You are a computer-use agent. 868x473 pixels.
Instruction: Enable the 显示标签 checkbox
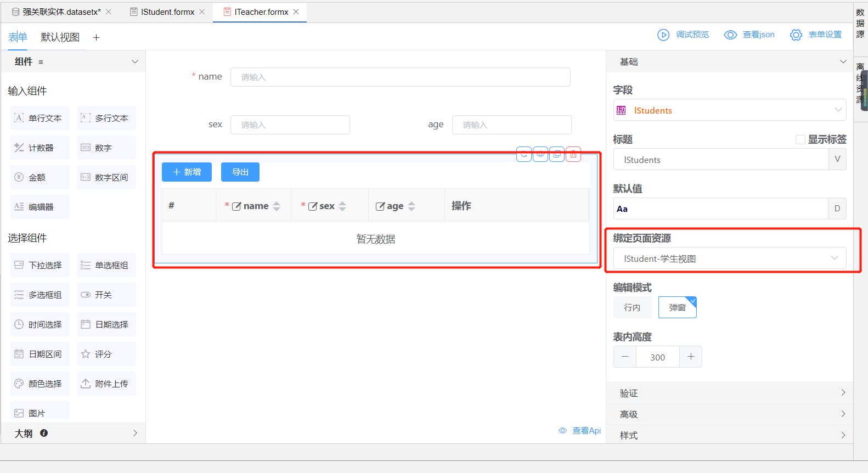click(x=800, y=139)
